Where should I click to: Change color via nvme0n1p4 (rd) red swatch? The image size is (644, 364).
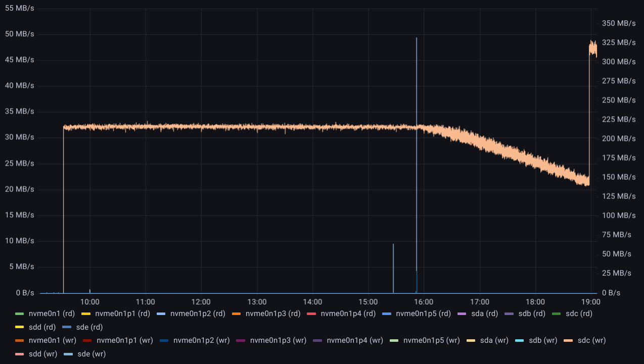[312, 314]
